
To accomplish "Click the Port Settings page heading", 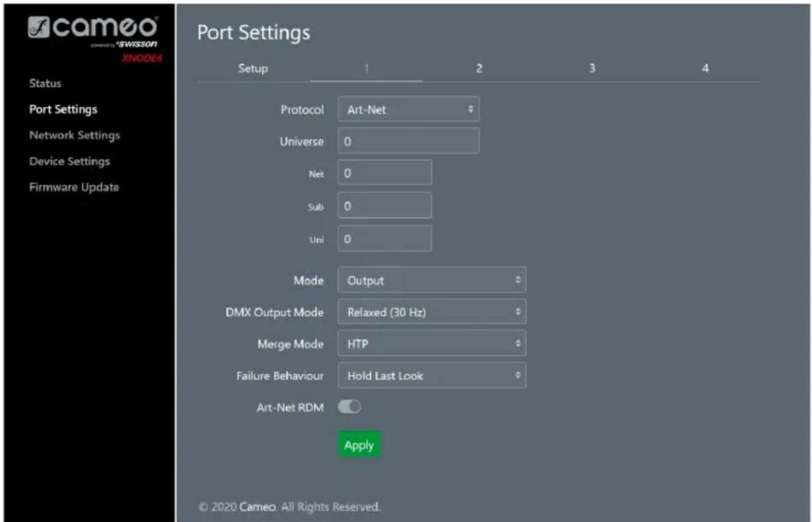I will (x=253, y=33).
